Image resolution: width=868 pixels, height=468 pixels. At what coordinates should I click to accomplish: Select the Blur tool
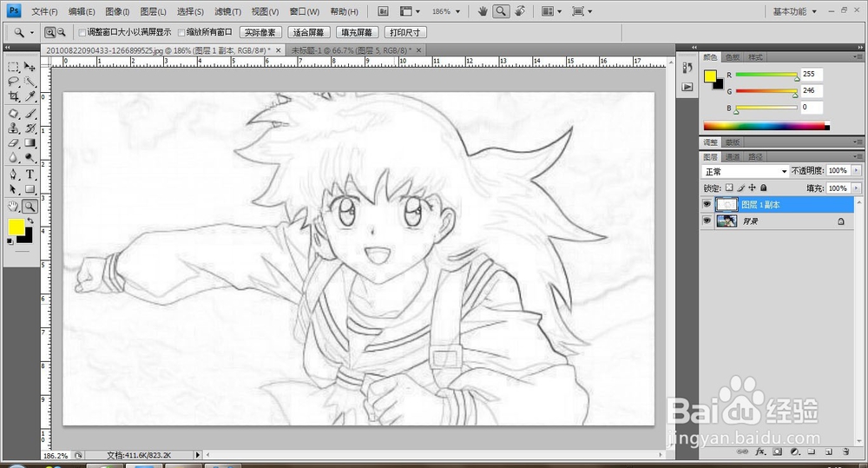point(13,158)
